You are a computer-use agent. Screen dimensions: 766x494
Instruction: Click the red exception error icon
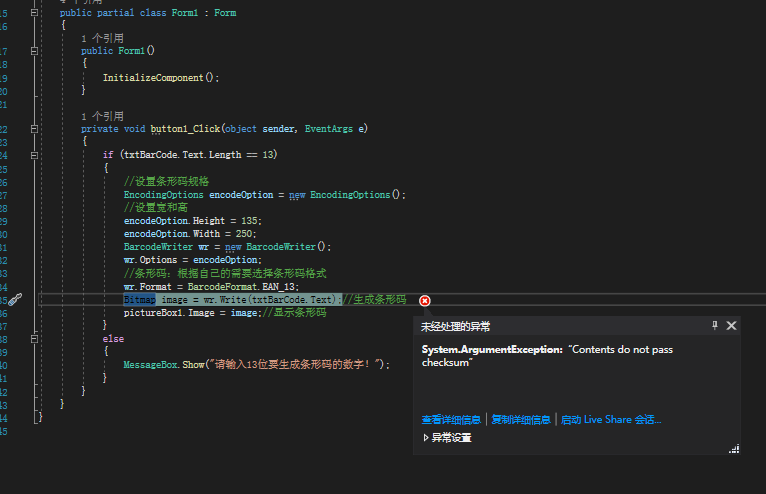(425, 301)
